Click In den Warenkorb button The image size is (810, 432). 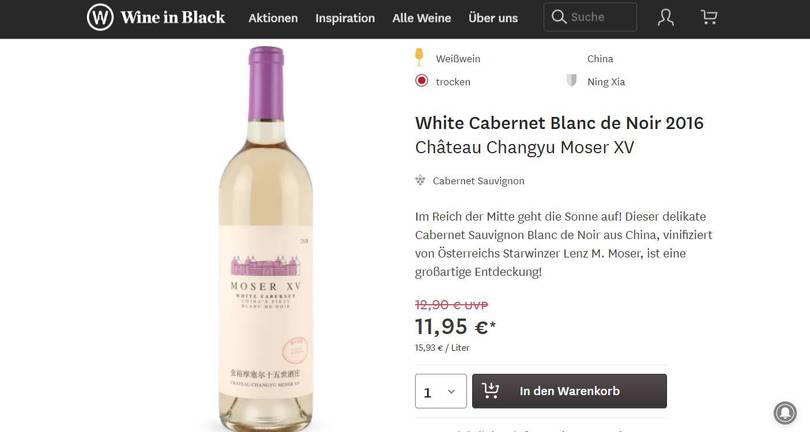click(569, 391)
